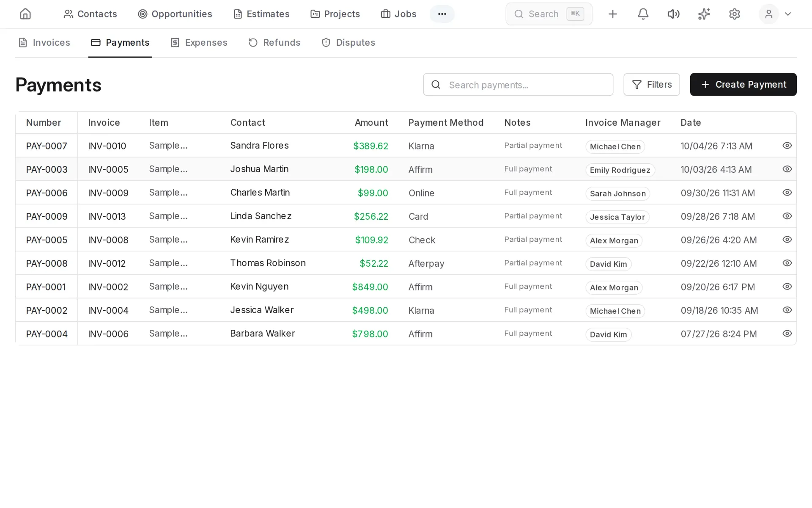This screenshot has height=508, width=812.
Task: Open settings gear icon
Action: click(734, 14)
